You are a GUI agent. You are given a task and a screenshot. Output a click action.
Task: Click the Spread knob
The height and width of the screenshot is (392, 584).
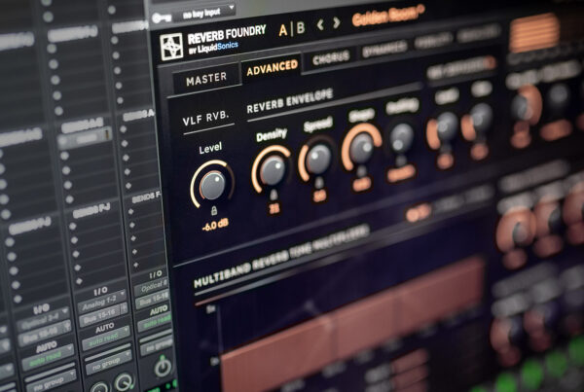click(x=317, y=159)
